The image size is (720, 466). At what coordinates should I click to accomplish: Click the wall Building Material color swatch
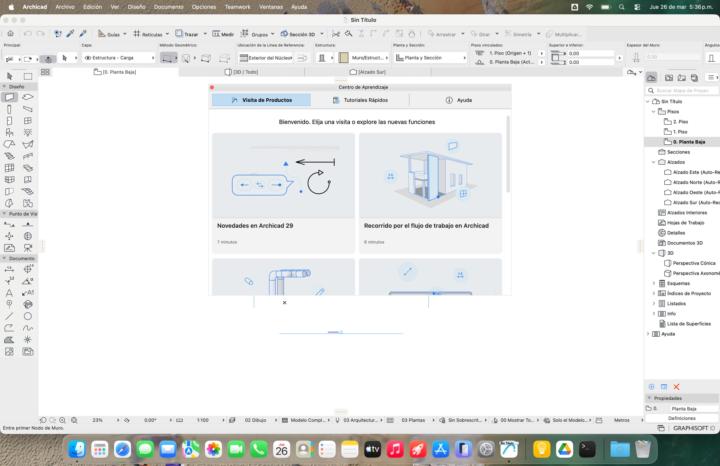(343, 58)
